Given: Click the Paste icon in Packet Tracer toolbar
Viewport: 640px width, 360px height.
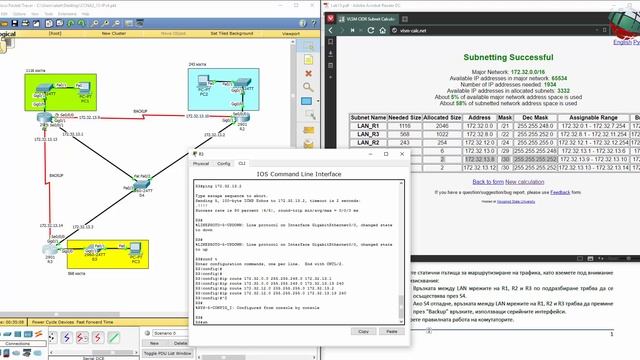Looking at the screenshot, I should (x=60, y=23).
